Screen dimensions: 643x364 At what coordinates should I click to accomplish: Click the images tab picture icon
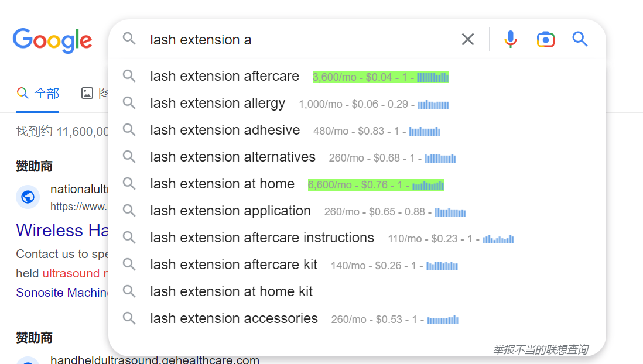point(87,93)
